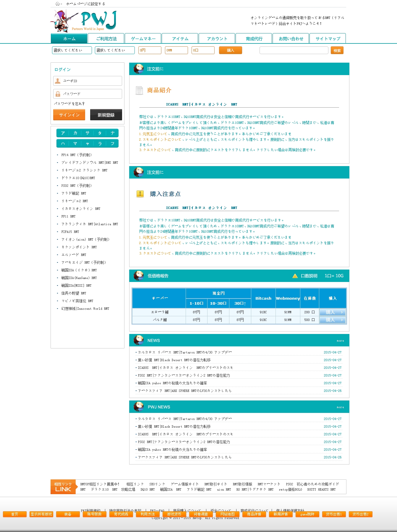The height and width of the screenshot is (532, 397).
Task: Click the 账号贩卖 footer button
Action: click(x=95, y=514)
